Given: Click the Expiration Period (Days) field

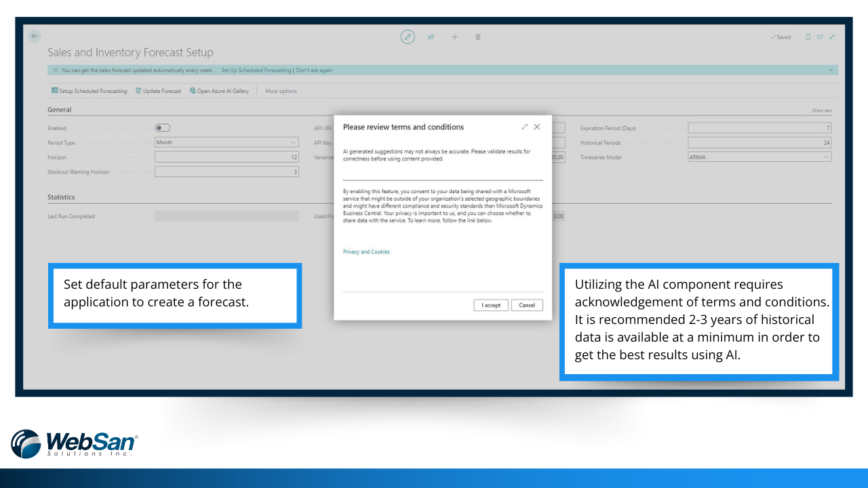Looking at the screenshot, I should click(759, 127).
